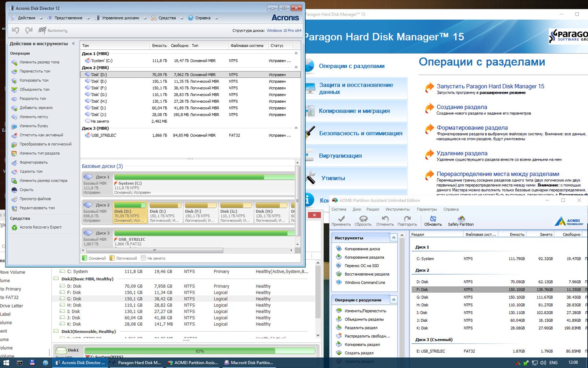Click horizontal scrollbar under Acronis disk map

(154, 250)
